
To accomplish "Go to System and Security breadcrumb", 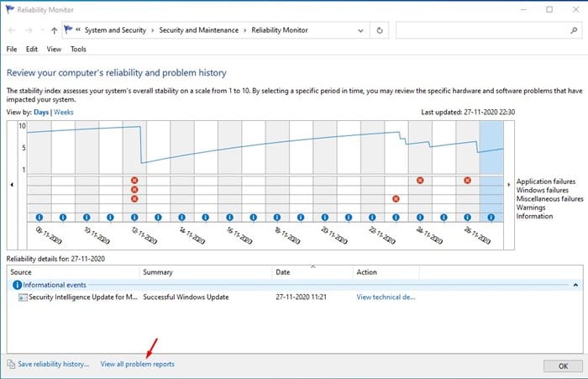I will (x=115, y=30).
